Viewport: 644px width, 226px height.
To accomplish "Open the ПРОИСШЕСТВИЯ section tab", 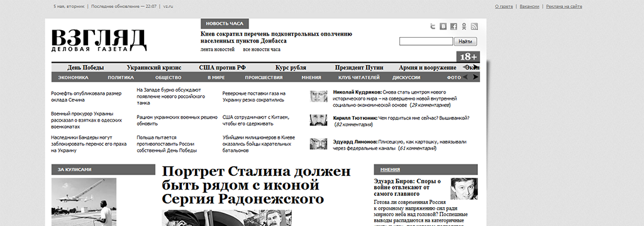I will [x=264, y=77].
